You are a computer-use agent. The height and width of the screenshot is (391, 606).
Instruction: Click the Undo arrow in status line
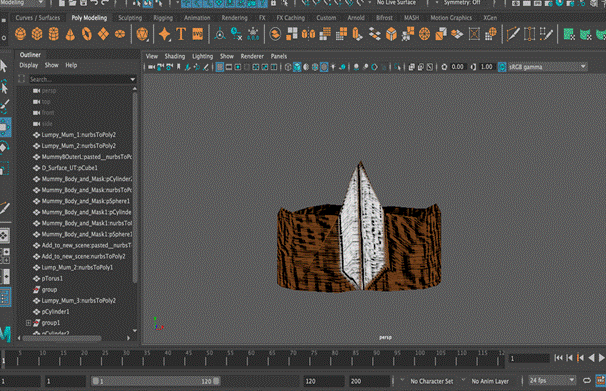pyautogui.click(x=94, y=3)
